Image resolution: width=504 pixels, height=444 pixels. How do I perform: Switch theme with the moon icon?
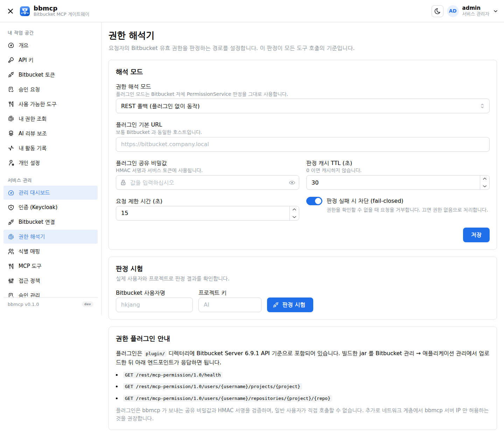(x=437, y=11)
